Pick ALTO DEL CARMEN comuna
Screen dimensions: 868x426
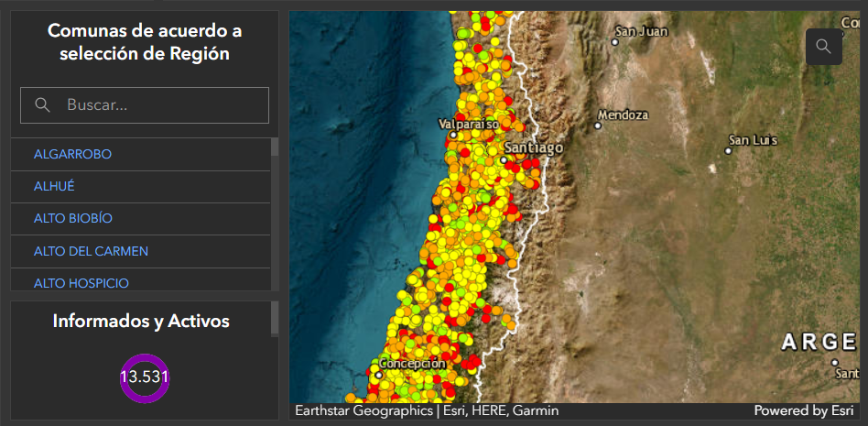click(x=91, y=251)
